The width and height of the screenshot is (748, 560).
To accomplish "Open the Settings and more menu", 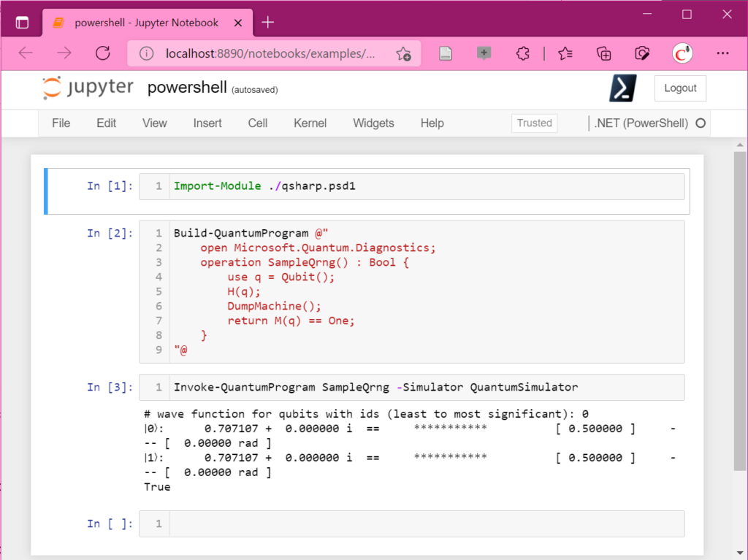I will [x=722, y=53].
